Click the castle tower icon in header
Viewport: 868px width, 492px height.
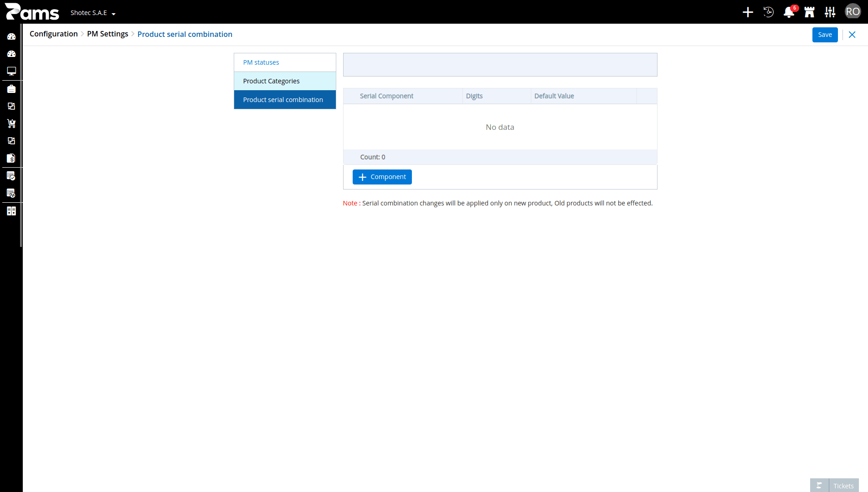click(810, 12)
